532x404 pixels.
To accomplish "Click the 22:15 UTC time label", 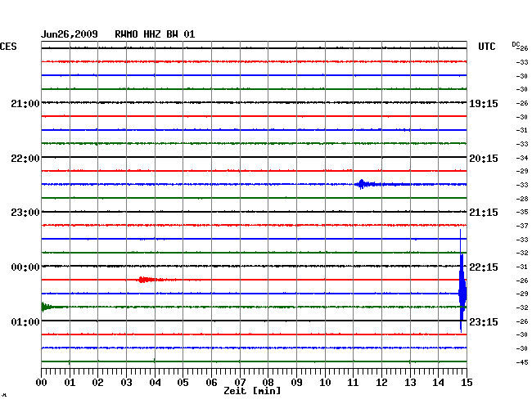I will click(x=484, y=267).
